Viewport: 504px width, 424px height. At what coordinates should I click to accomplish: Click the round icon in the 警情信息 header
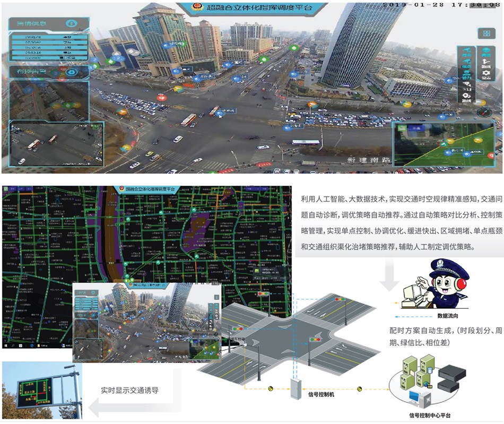[x=71, y=24]
